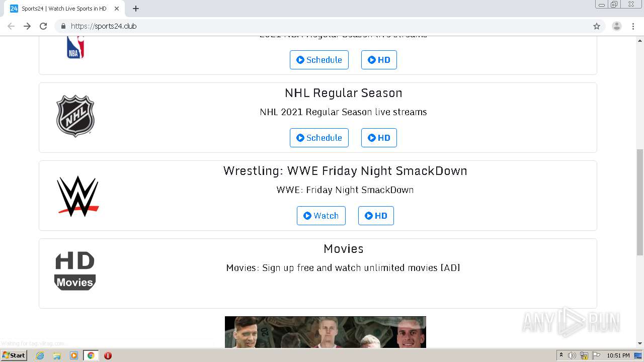Click the 10:51 PM taskbar clock
Screen dimensions: 644x362
618,355
